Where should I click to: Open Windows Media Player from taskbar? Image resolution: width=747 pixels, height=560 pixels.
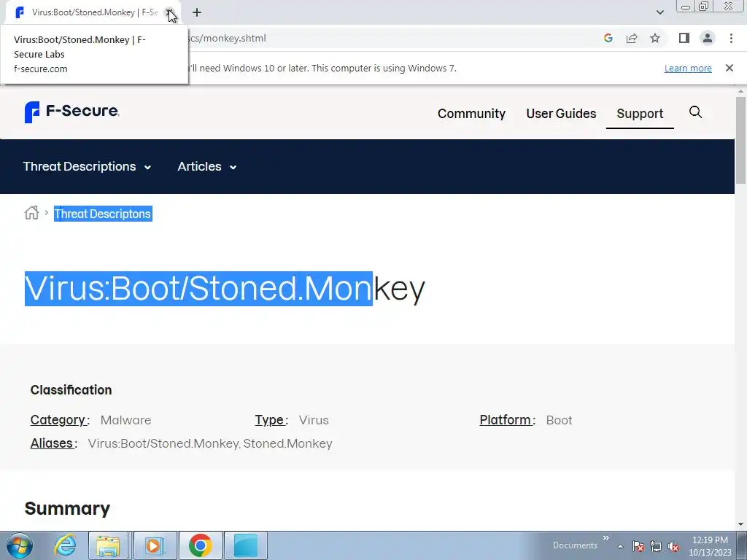point(155,545)
